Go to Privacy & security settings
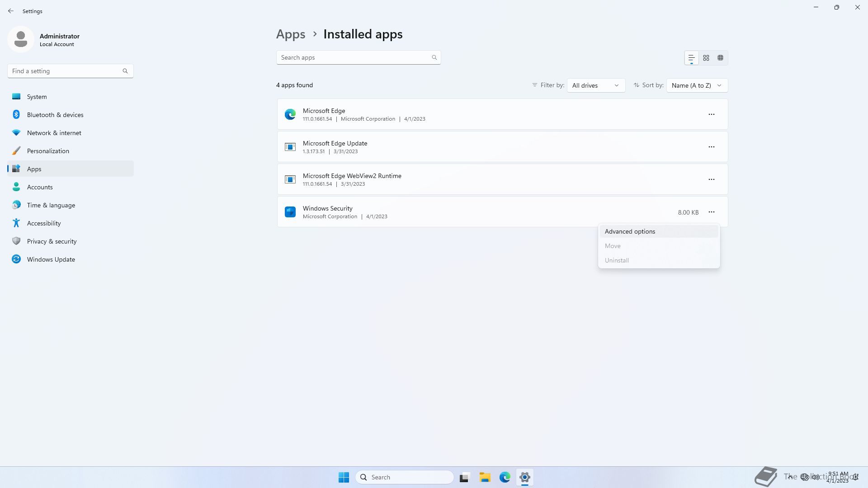868x488 pixels. point(52,241)
